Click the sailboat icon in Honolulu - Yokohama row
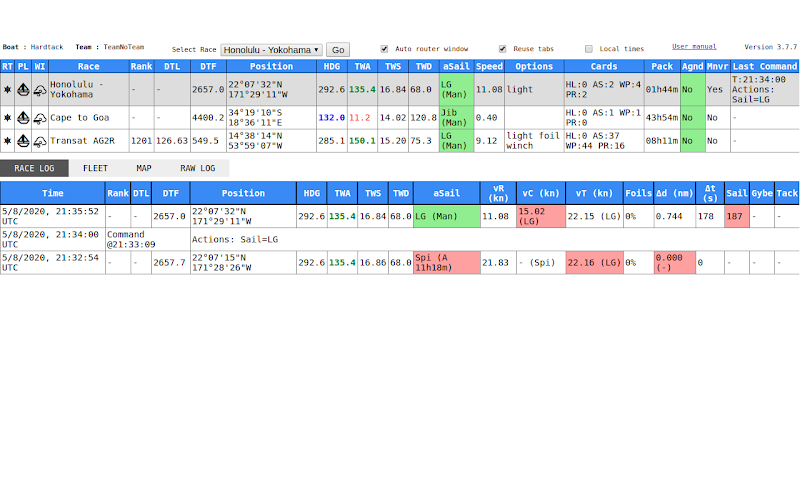The height and width of the screenshot is (500, 800). point(23,89)
